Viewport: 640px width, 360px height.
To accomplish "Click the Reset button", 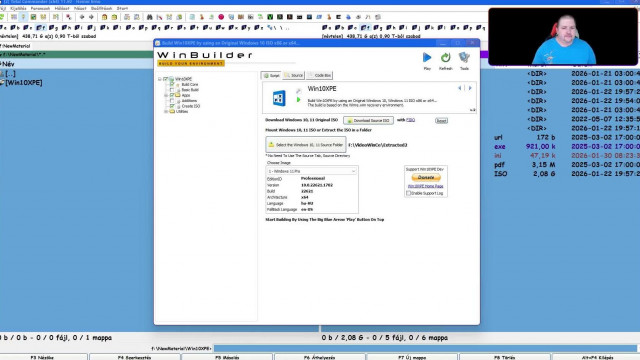I will pyautogui.click(x=441, y=120).
